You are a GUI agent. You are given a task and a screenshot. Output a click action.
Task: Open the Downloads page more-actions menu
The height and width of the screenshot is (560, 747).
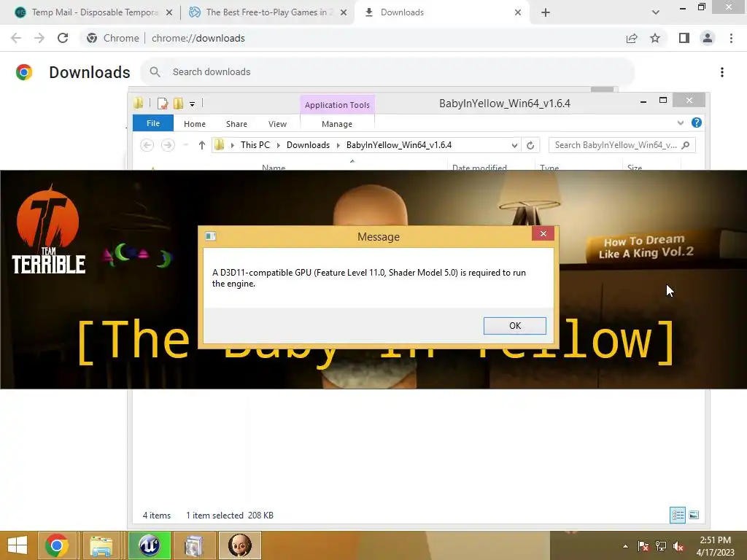[722, 72]
